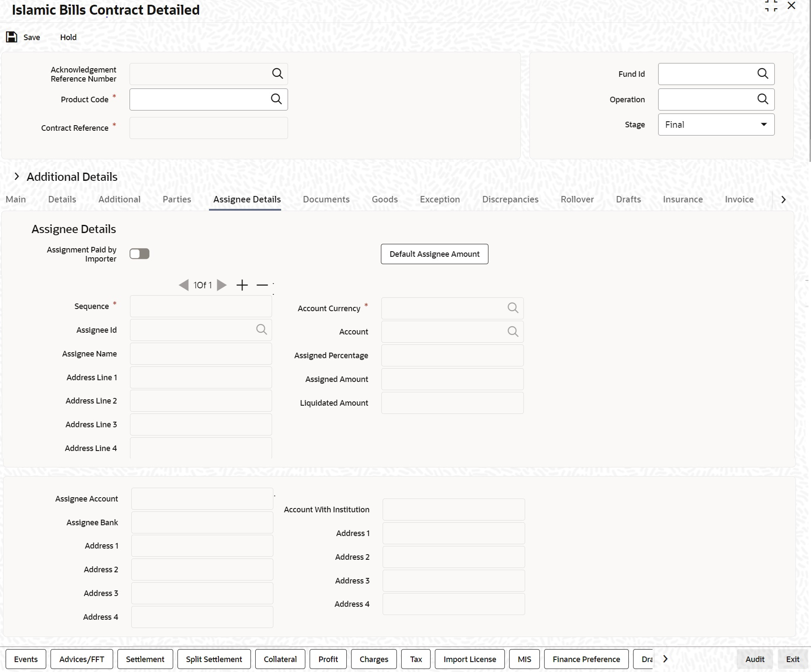Select the Assignee Details tab
Viewport: 811px width, 672px height.
coord(247,199)
